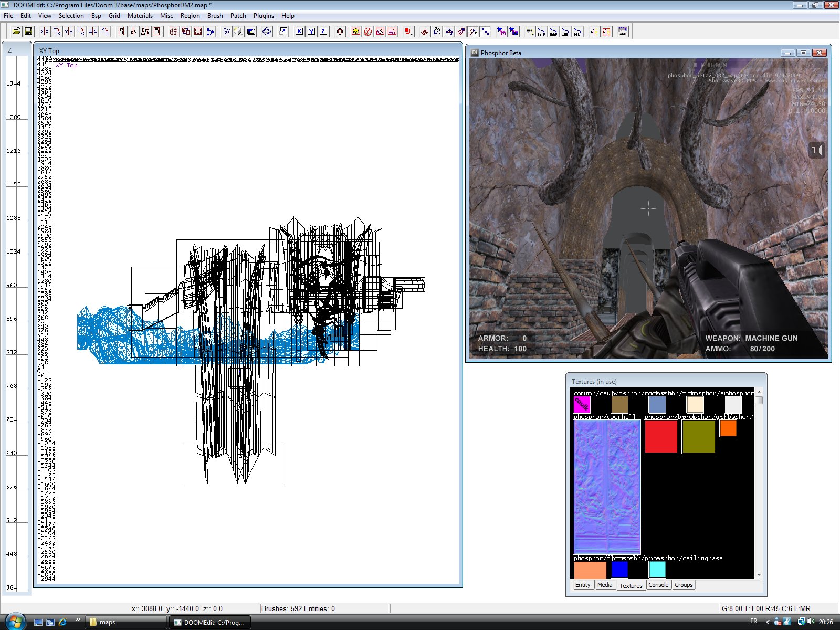Viewport: 840px width, 630px height.
Task: Save the map with the floppy disk icon
Action: [28, 31]
